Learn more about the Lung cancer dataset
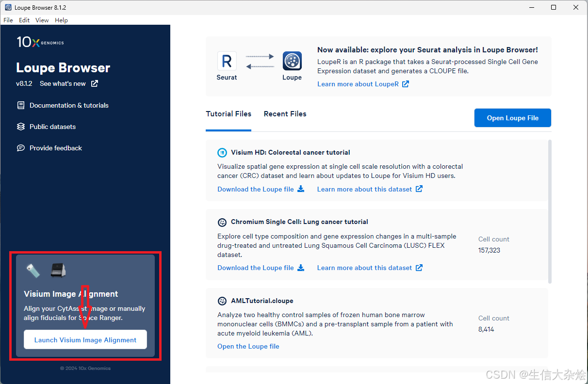Viewport: 588px width, 384px height. pyautogui.click(x=364, y=268)
